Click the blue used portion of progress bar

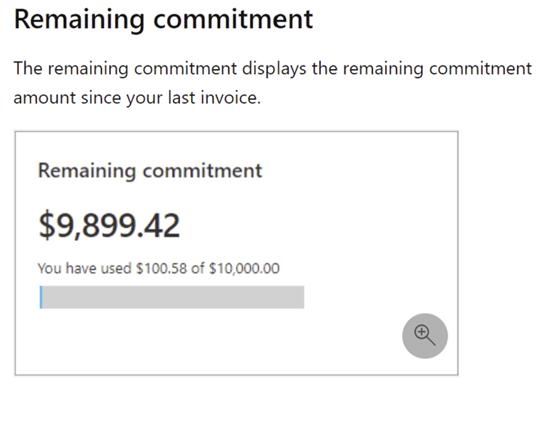tap(41, 297)
